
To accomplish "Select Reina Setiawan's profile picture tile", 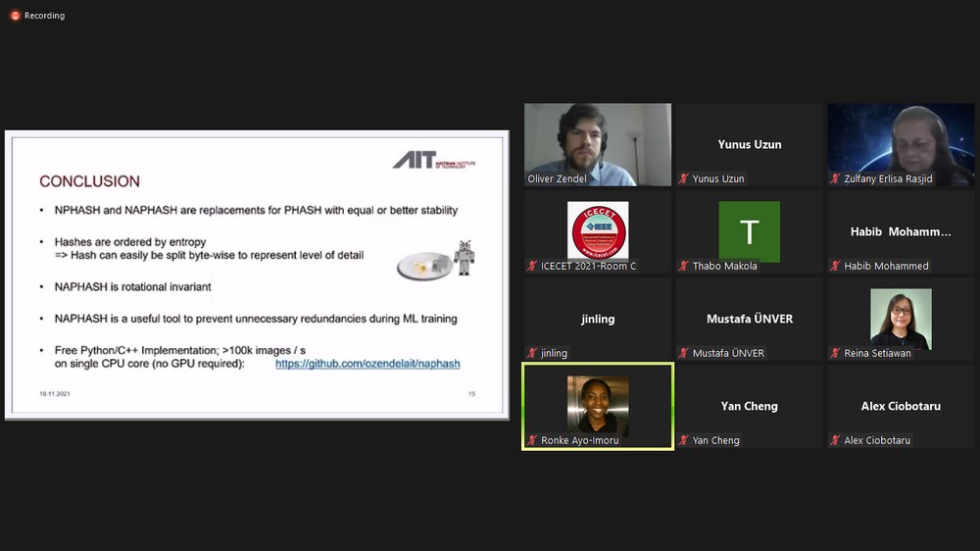I will 901,318.
